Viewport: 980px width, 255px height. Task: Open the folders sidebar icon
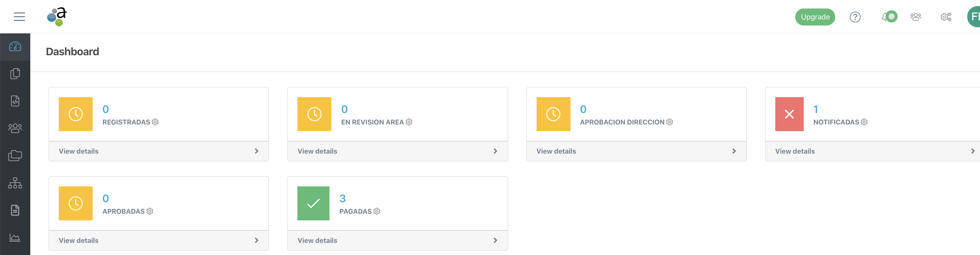[15, 155]
